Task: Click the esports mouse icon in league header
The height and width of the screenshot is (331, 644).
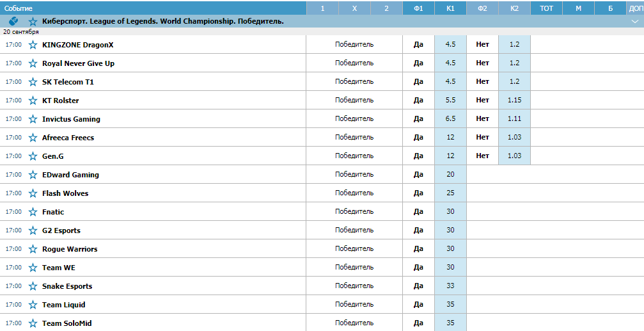Action: pyautogui.click(x=13, y=21)
